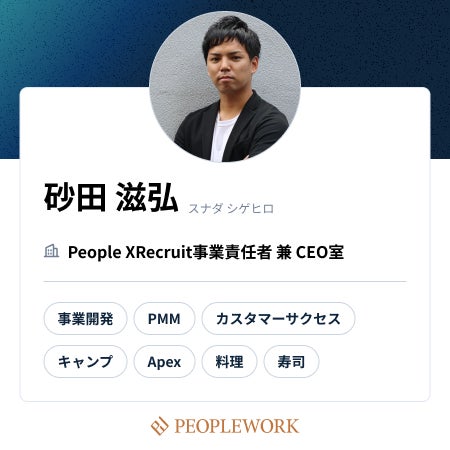Select the PMM tag
The image size is (450, 450).
pyautogui.click(x=164, y=319)
